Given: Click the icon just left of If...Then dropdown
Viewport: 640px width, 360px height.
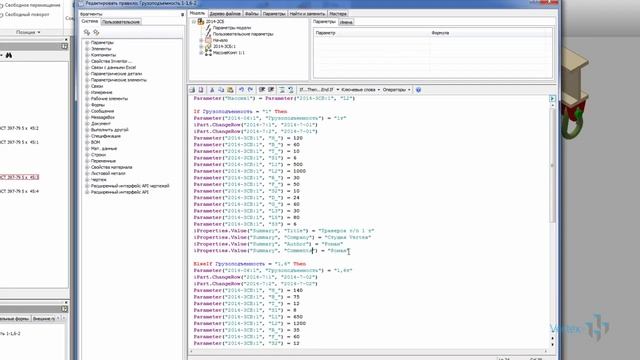Looking at the screenshot, I should [291, 90].
